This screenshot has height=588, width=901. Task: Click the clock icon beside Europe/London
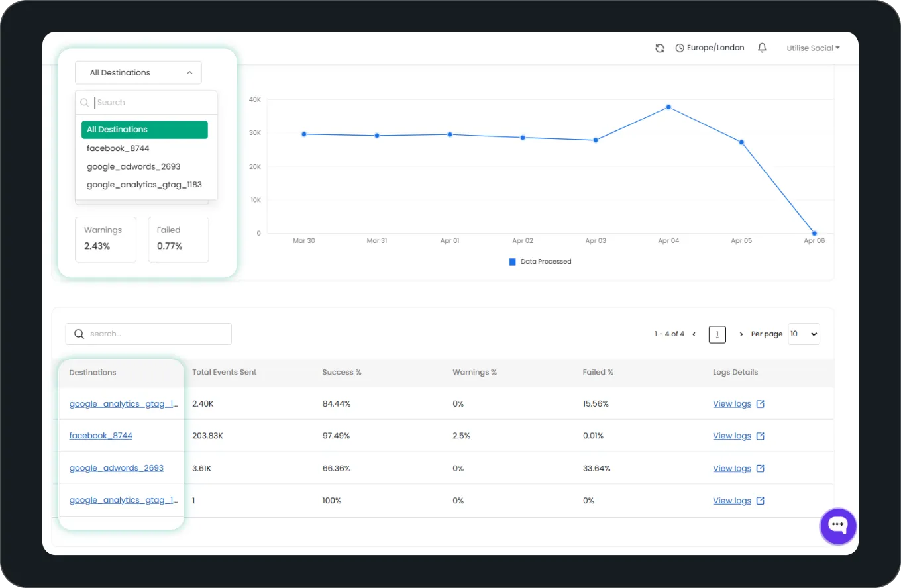[x=680, y=48]
